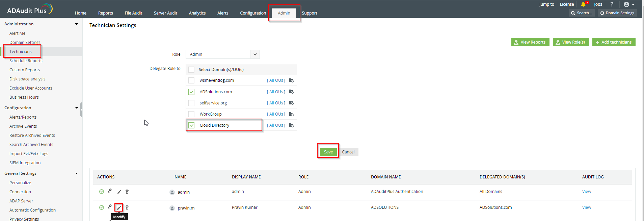
Task: Click the user avatar icon beside pravin.m
Action: click(x=172, y=208)
